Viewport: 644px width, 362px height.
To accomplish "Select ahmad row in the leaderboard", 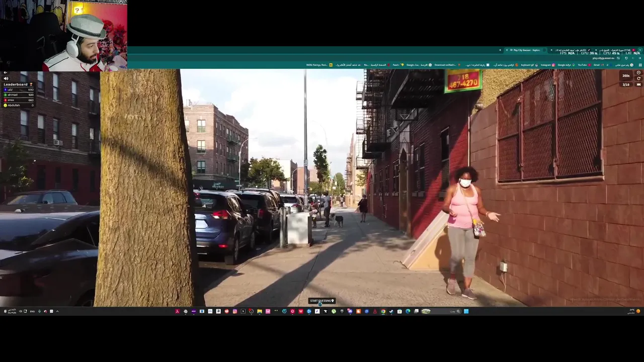I will click(x=19, y=95).
